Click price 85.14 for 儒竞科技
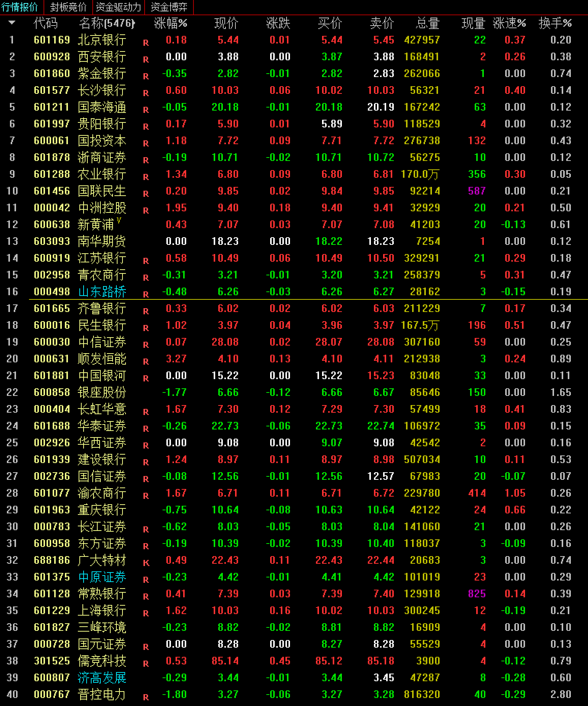Viewport: 588px width, 706px height. [225, 661]
